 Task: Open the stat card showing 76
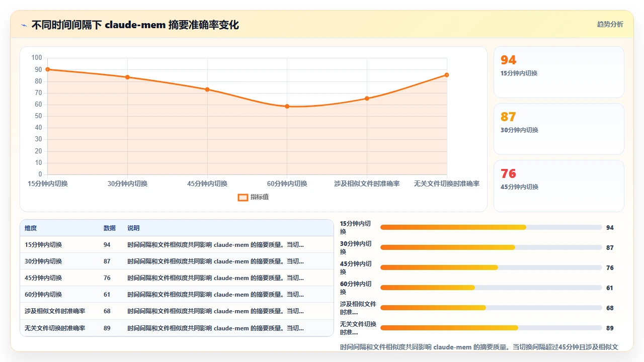click(559, 186)
